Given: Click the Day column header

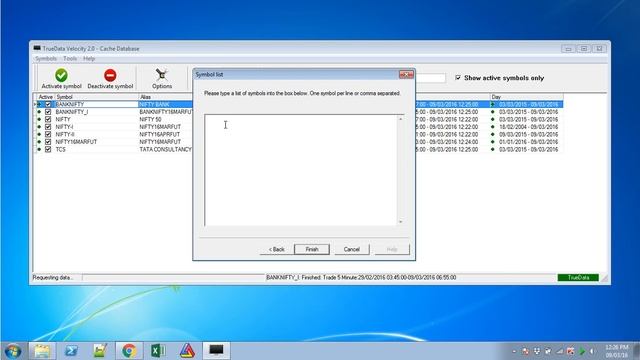Looking at the screenshot, I should 527,97.
